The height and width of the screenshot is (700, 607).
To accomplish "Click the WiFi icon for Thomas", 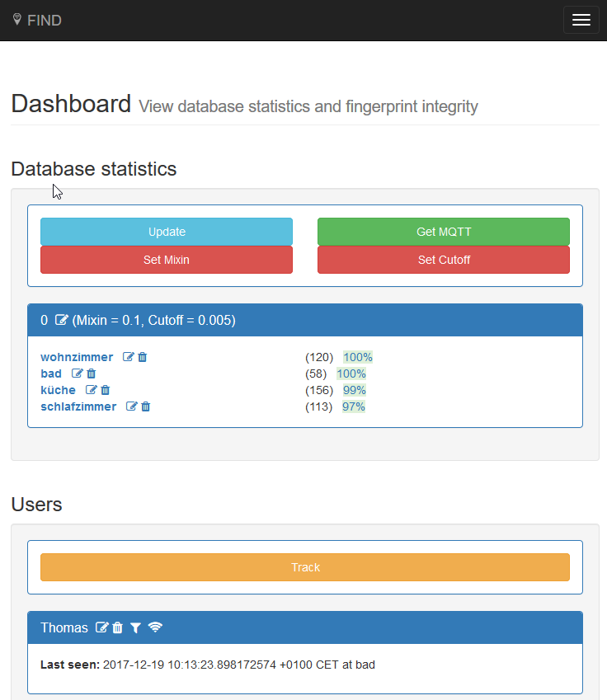I will pyautogui.click(x=155, y=628).
